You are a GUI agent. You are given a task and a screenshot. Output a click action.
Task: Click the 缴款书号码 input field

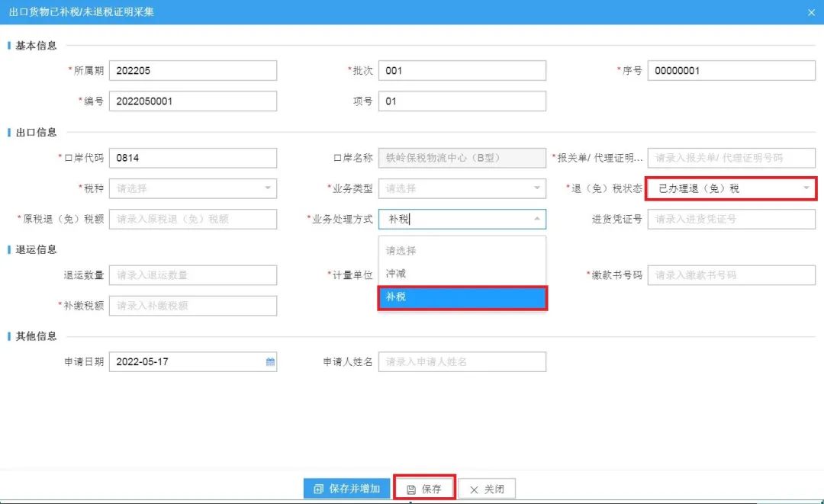(x=731, y=275)
